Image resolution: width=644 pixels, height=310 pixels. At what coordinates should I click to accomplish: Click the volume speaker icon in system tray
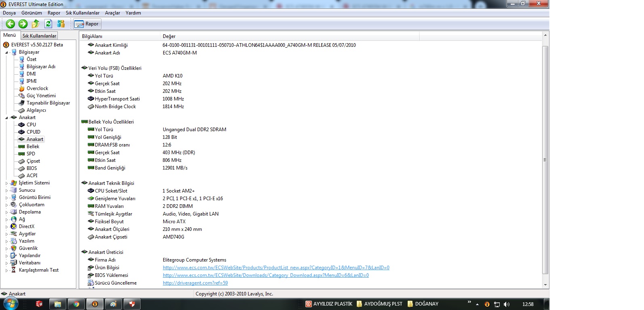507,304
